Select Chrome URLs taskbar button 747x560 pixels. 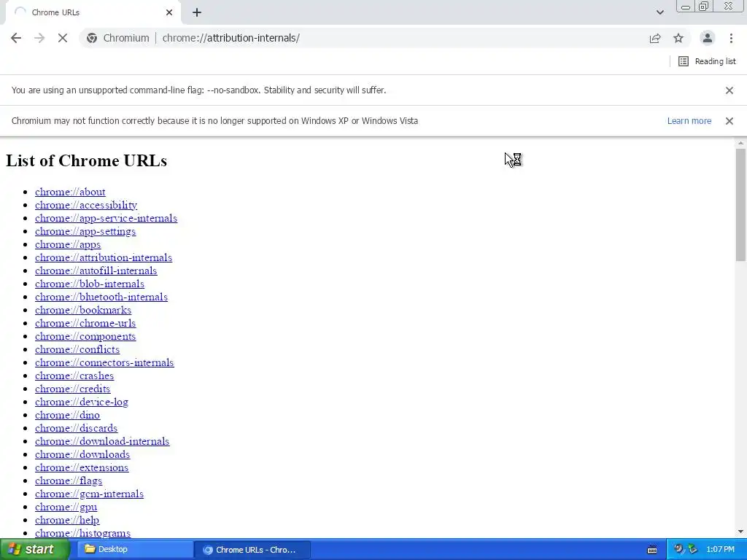tap(252, 550)
